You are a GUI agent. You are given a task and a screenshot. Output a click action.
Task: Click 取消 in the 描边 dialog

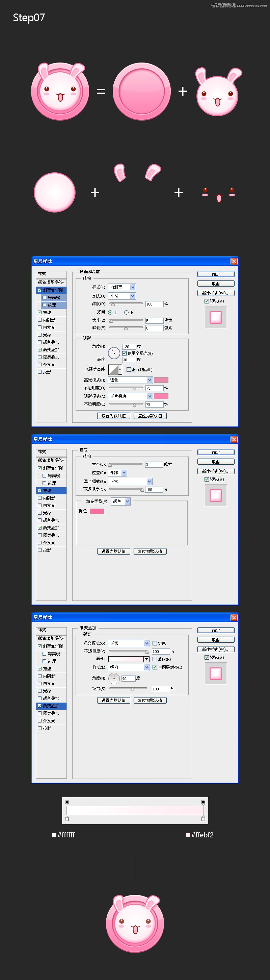click(216, 462)
